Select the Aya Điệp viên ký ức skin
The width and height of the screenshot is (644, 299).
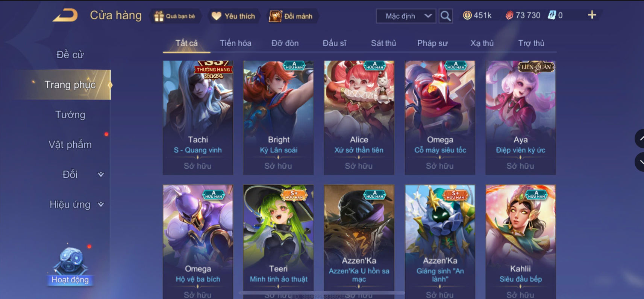520,117
